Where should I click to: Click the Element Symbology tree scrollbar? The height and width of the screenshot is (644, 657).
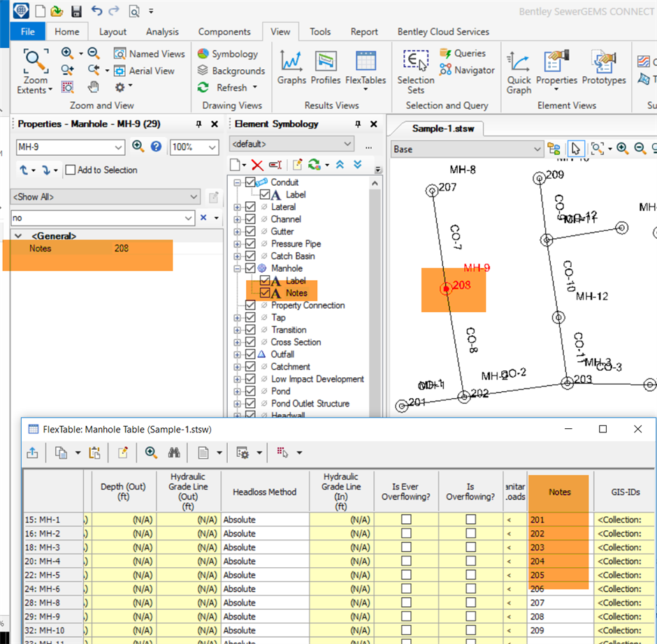coord(375,302)
